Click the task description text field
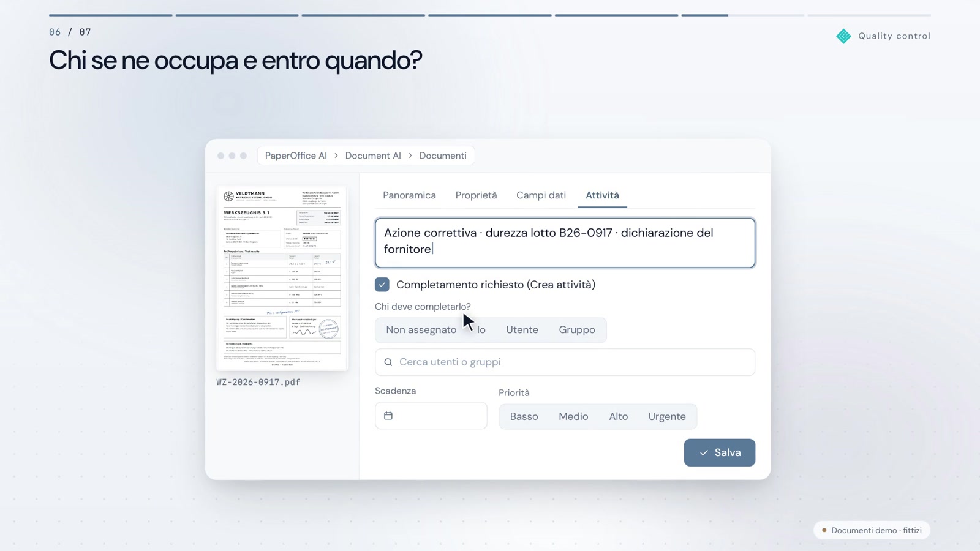This screenshot has width=980, height=551. pos(565,243)
